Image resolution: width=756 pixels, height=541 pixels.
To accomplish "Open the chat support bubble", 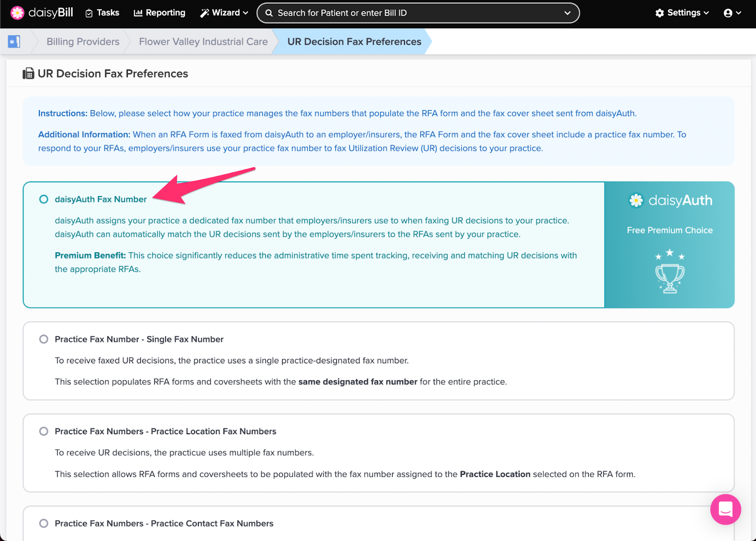I will click(725, 509).
